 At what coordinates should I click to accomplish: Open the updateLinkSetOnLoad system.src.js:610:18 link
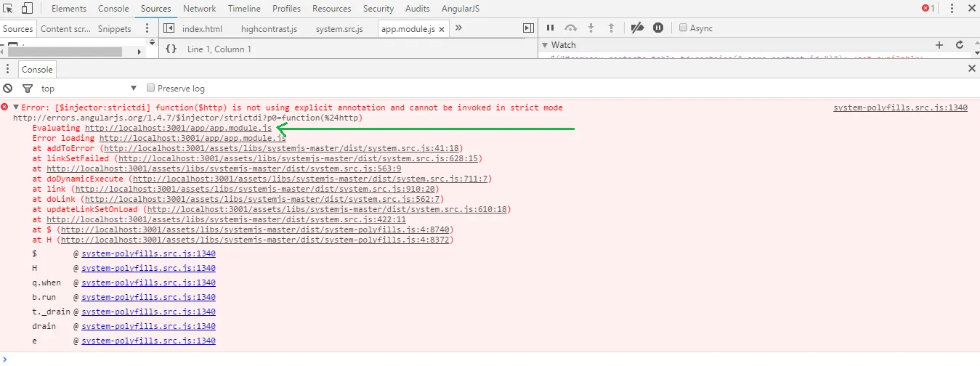click(x=325, y=209)
